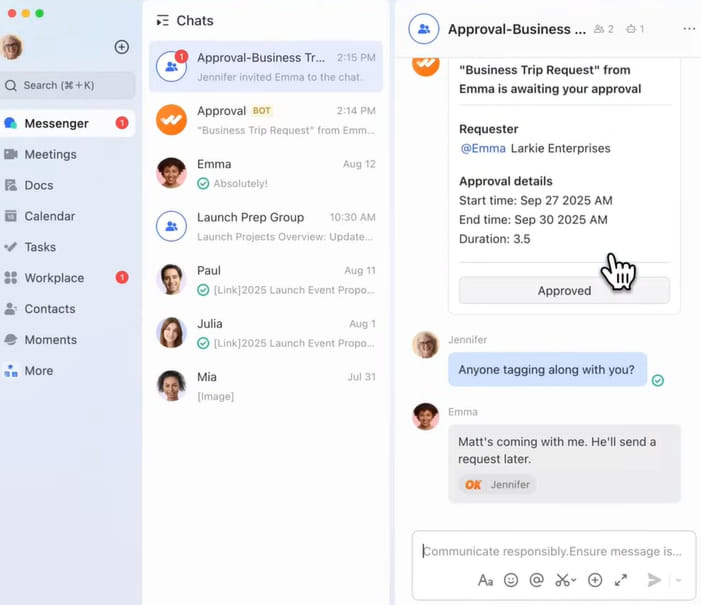Toggle the Chats list filter icon
Screen dimensions: 701x605
click(162, 21)
